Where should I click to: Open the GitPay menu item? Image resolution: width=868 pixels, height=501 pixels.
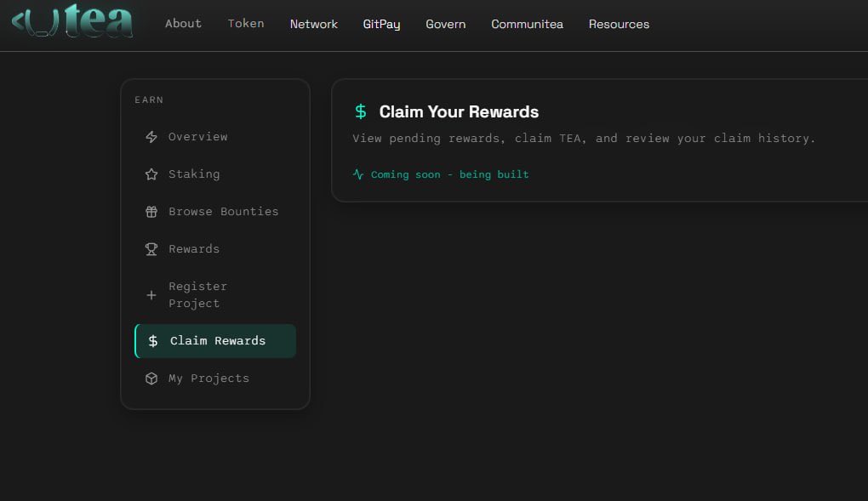381,25
